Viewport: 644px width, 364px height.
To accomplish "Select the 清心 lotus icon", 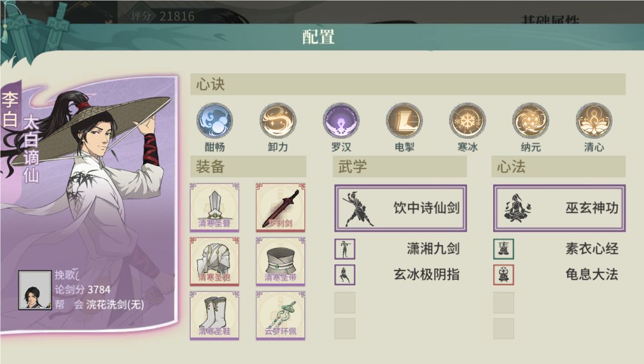I will pos(594,121).
